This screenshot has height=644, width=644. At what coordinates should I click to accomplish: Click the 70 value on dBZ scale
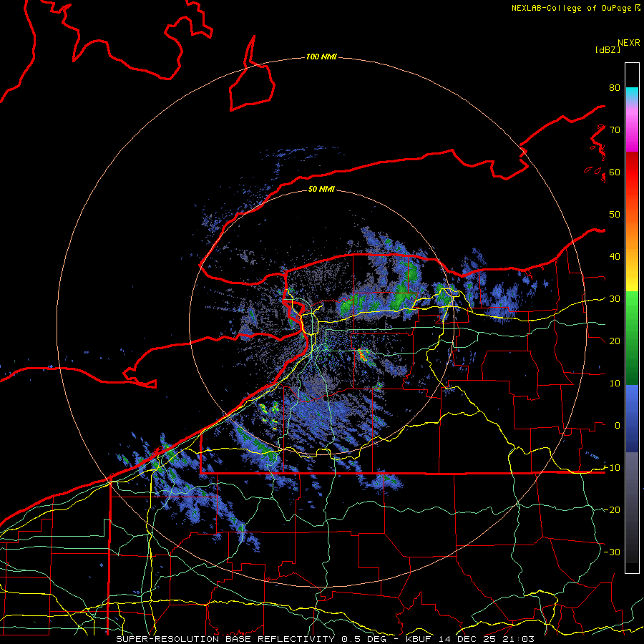point(615,130)
